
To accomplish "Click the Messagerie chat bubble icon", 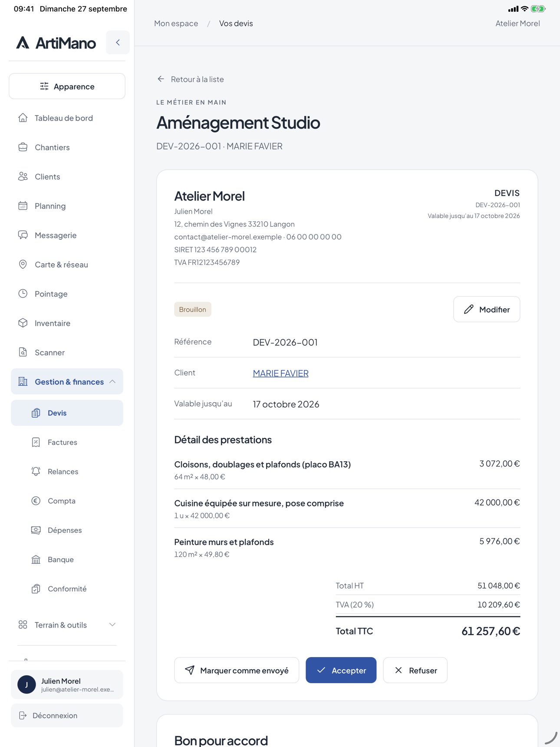I will [23, 235].
